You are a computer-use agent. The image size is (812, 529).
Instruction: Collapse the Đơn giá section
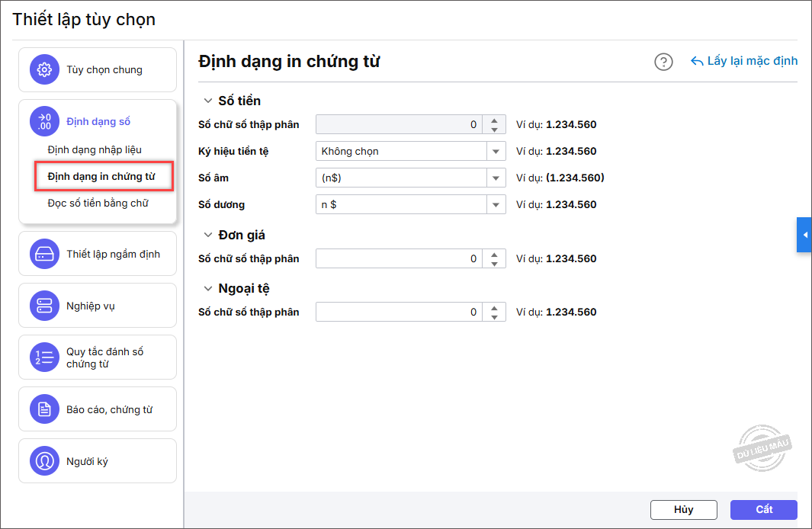tap(207, 235)
